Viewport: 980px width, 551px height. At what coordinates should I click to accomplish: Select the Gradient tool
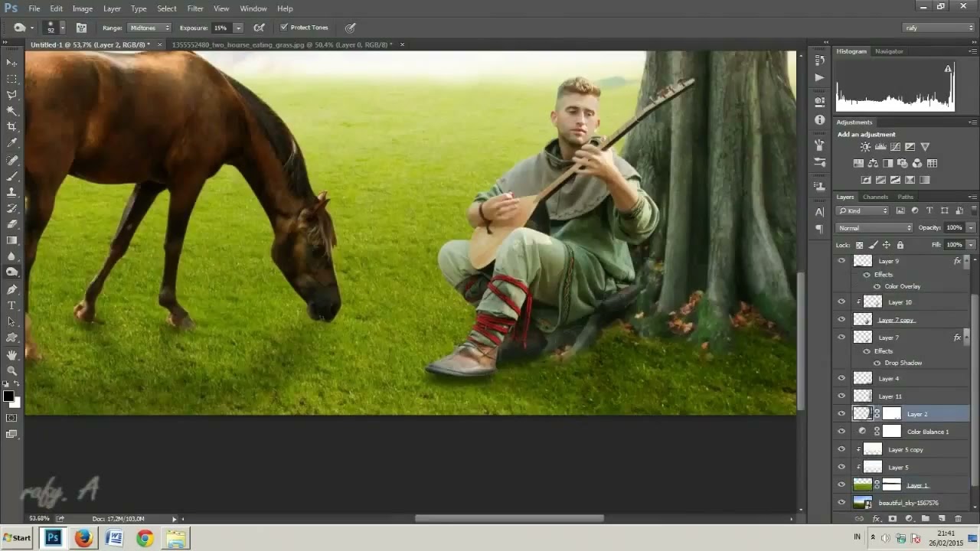pyautogui.click(x=11, y=240)
